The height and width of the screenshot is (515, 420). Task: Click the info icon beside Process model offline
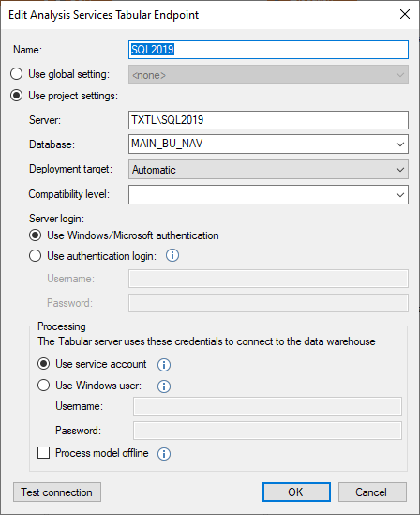pyautogui.click(x=164, y=454)
